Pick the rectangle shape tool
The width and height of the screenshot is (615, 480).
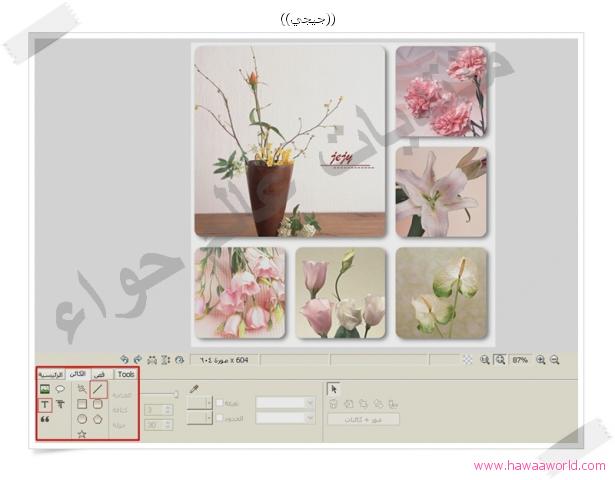point(81,404)
